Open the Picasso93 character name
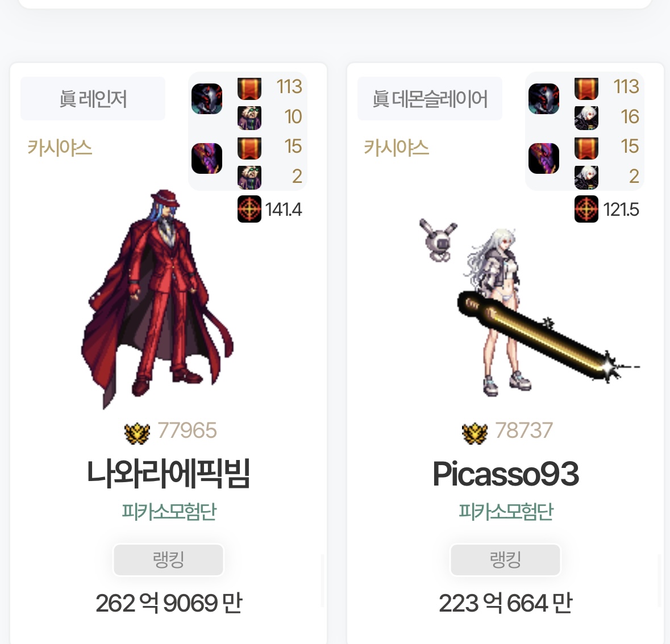Screen dimensions: 670x644 click(x=506, y=474)
